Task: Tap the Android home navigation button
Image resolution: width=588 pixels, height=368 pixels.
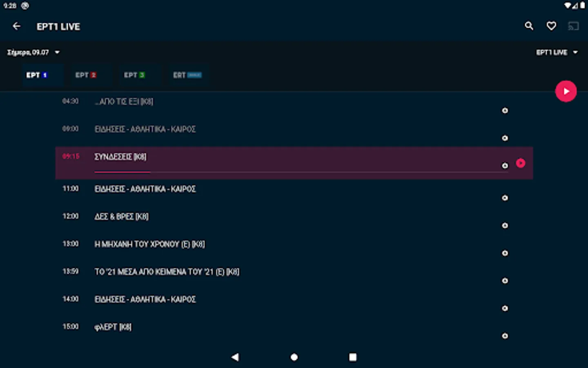Action: pyautogui.click(x=294, y=357)
